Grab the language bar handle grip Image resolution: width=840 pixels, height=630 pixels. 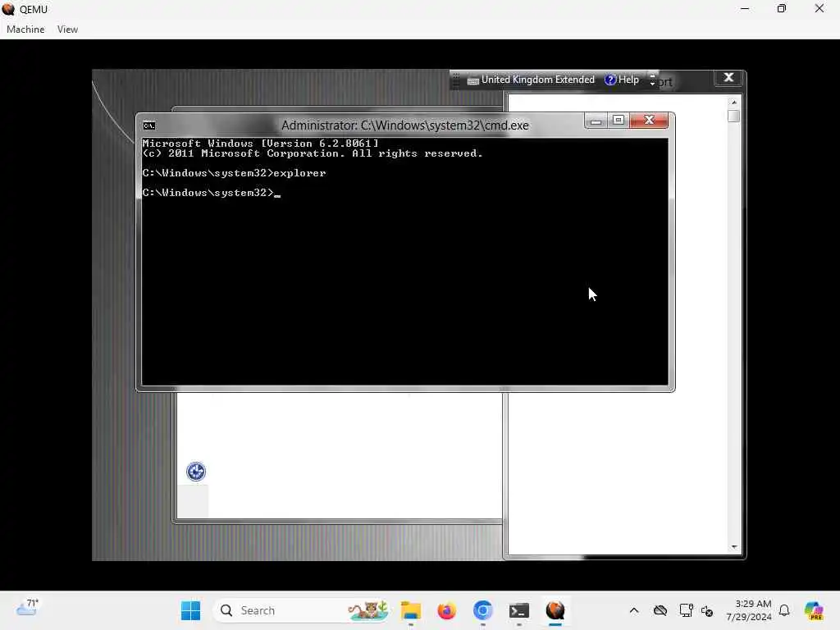pos(456,80)
